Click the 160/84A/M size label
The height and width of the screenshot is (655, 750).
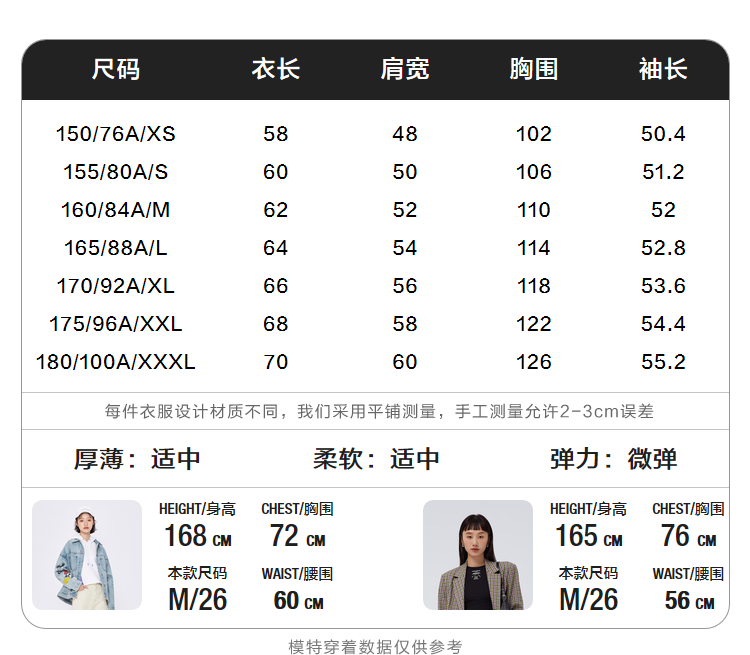click(x=116, y=210)
